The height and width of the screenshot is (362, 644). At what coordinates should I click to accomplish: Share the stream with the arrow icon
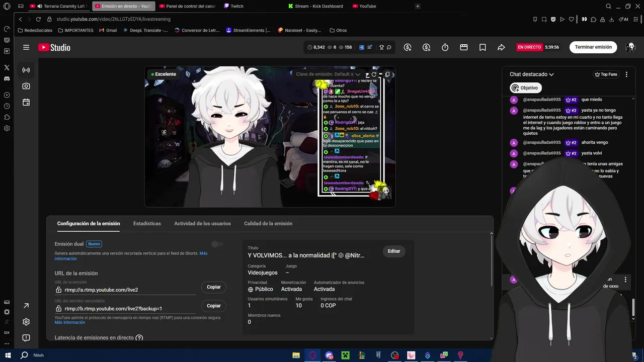pos(501,47)
